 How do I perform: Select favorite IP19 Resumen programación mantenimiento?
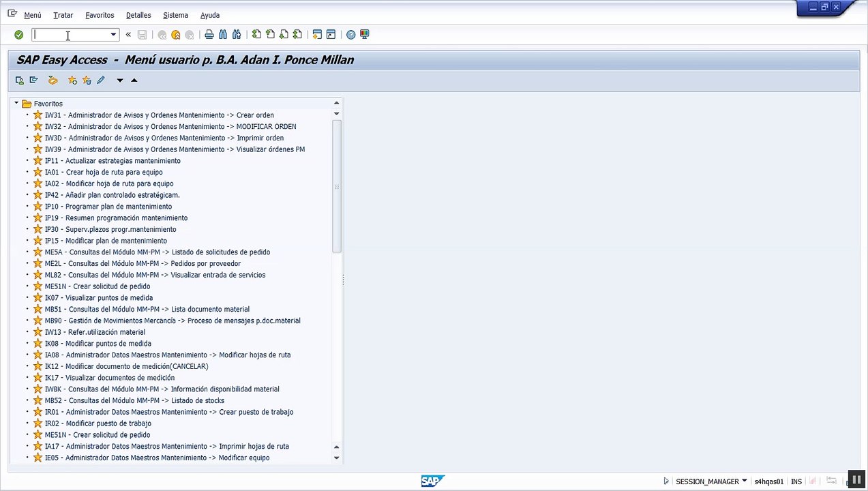click(116, 218)
